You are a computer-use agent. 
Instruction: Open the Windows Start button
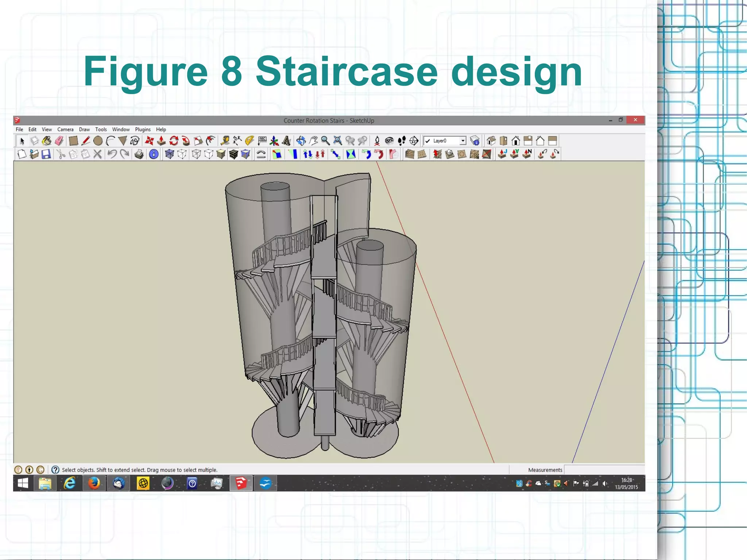point(23,483)
